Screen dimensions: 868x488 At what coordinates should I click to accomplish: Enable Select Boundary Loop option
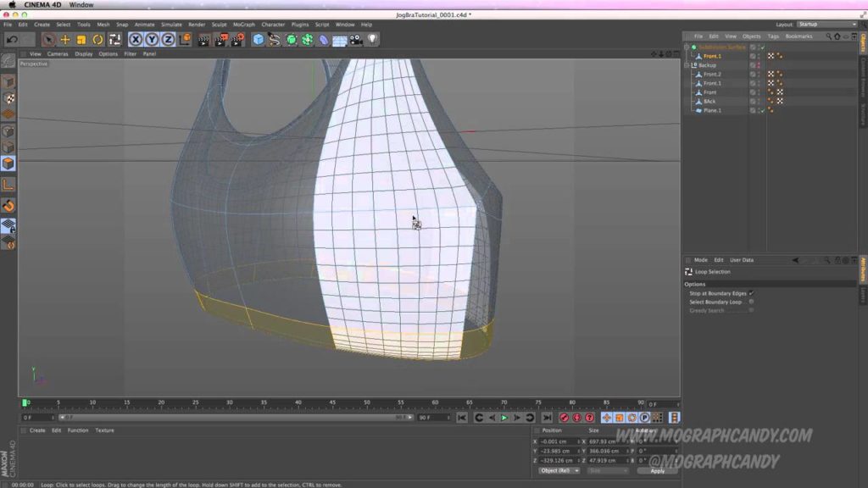tap(752, 302)
